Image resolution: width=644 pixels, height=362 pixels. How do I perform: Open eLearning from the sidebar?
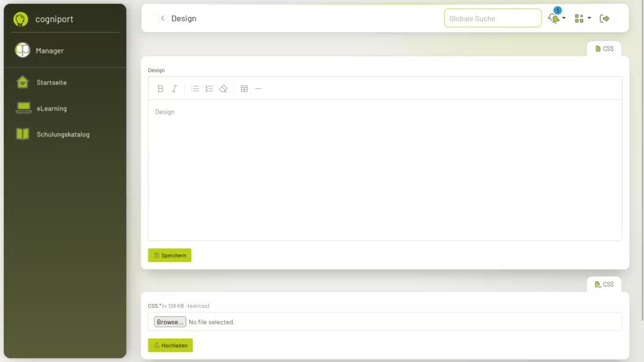(52, 108)
